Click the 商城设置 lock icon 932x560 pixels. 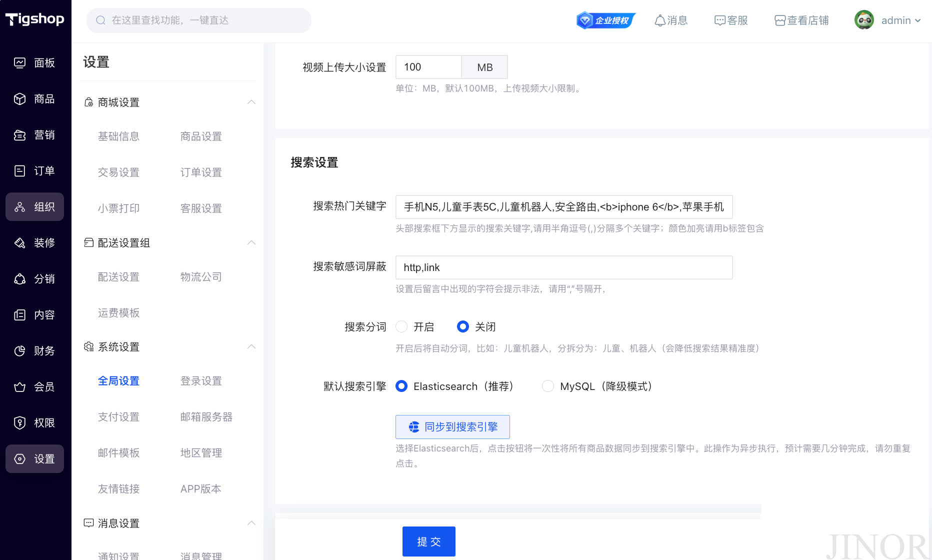point(88,102)
